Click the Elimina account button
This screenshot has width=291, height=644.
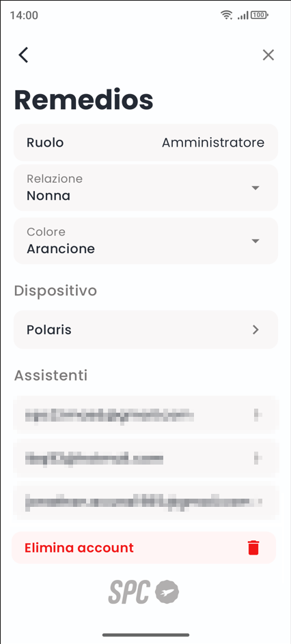(x=144, y=548)
